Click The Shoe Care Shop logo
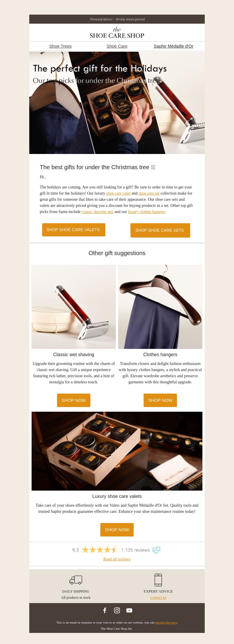The height and width of the screenshot is (644, 234). [117, 33]
